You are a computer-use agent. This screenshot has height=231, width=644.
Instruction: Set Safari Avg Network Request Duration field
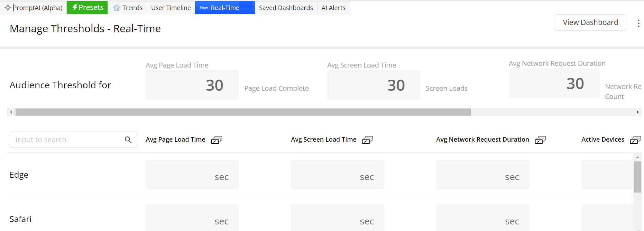(x=482, y=218)
